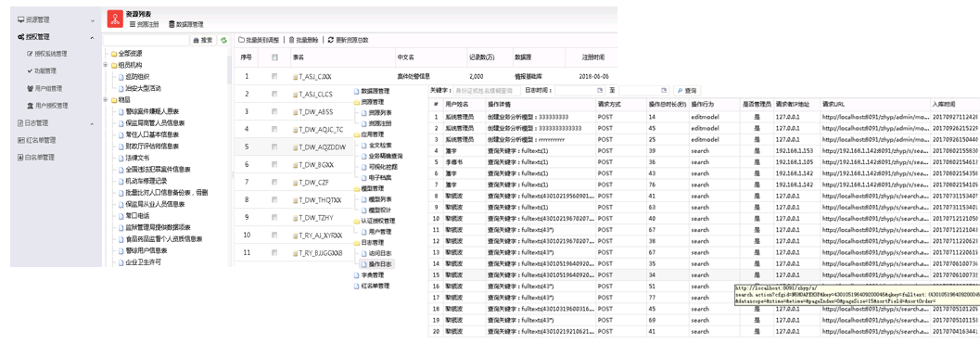Select 机动车修理记录 in the resource tree
The image size is (980, 344).
point(142,181)
